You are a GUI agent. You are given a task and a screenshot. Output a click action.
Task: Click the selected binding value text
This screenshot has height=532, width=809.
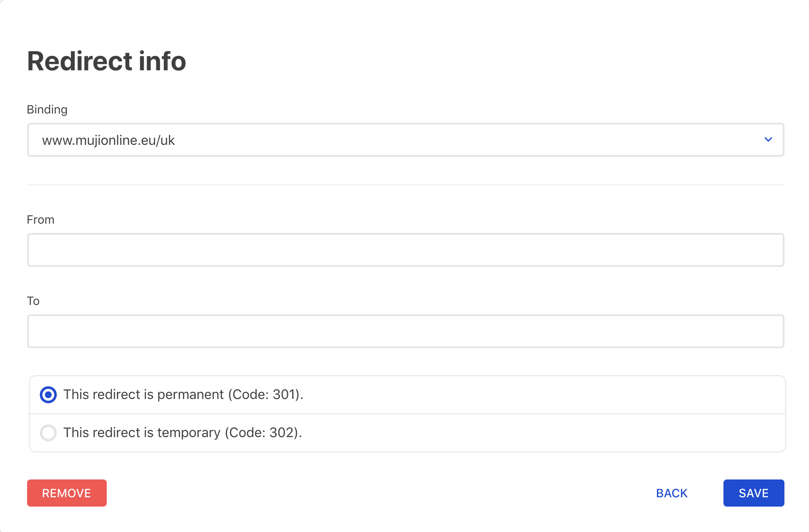click(x=108, y=140)
